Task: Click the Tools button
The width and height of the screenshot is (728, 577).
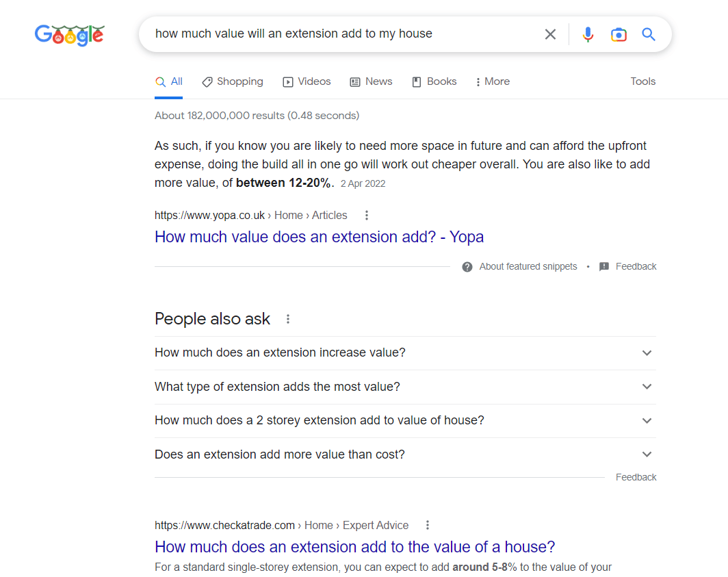Action: pyautogui.click(x=642, y=81)
